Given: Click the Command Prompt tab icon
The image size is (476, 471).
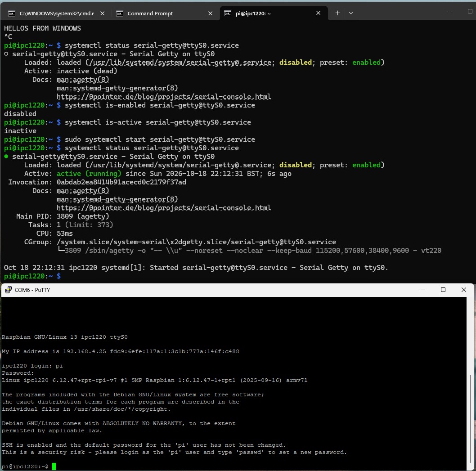Looking at the screenshot, I should [x=120, y=13].
